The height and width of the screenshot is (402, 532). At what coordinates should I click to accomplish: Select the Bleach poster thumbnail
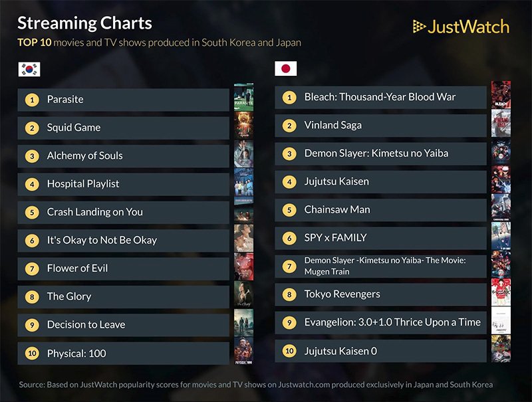click(x=501, y=96)
